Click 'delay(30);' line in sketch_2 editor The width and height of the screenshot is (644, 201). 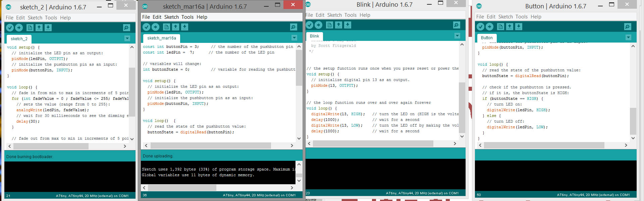[x=28, y=121]
